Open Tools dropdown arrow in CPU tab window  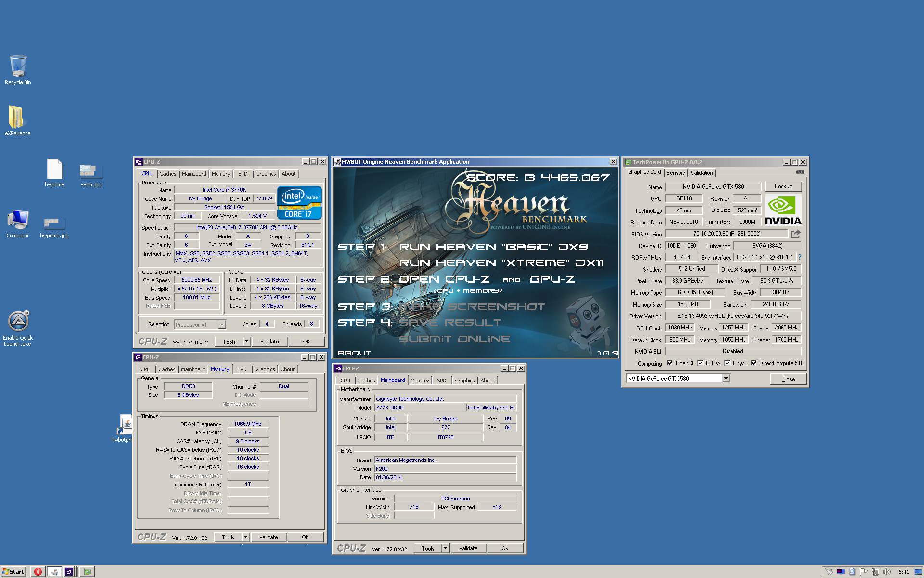[x=246, y=342]
